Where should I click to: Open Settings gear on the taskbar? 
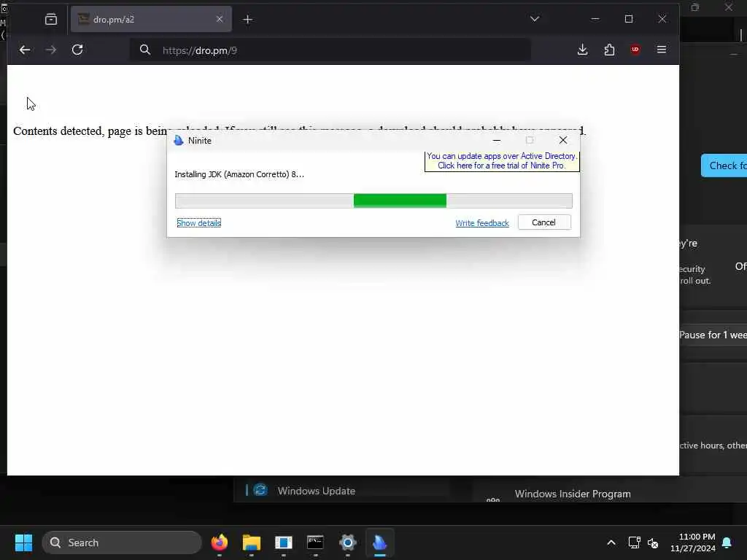click(x=348, y=542)
